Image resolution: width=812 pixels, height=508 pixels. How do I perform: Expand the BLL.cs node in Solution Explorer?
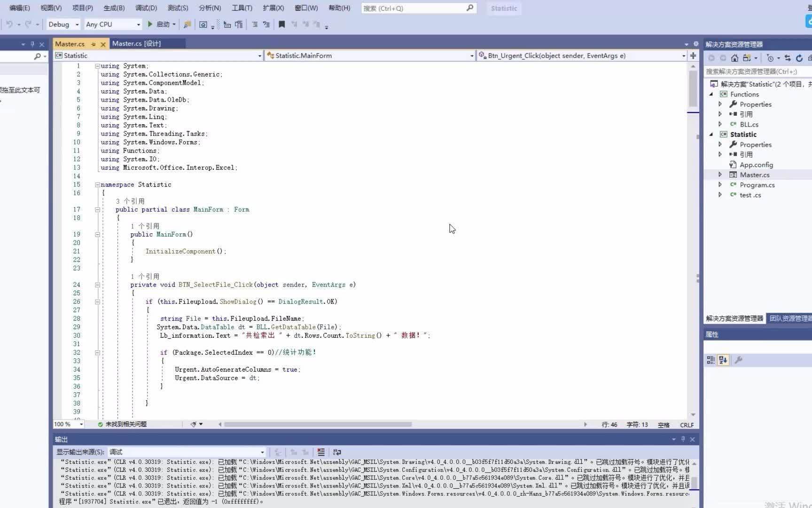pyautogui.click(x=720, y=124)
